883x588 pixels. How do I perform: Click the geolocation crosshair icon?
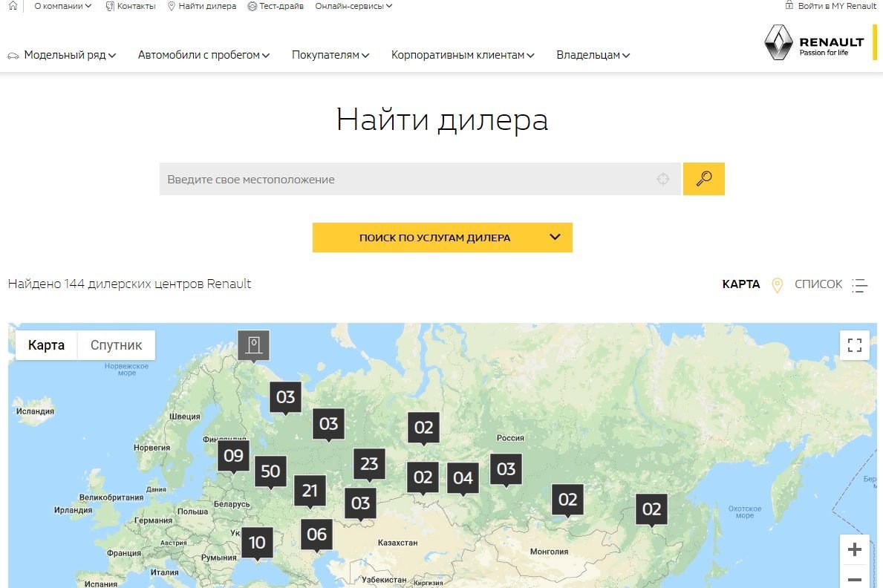(663, 179)
